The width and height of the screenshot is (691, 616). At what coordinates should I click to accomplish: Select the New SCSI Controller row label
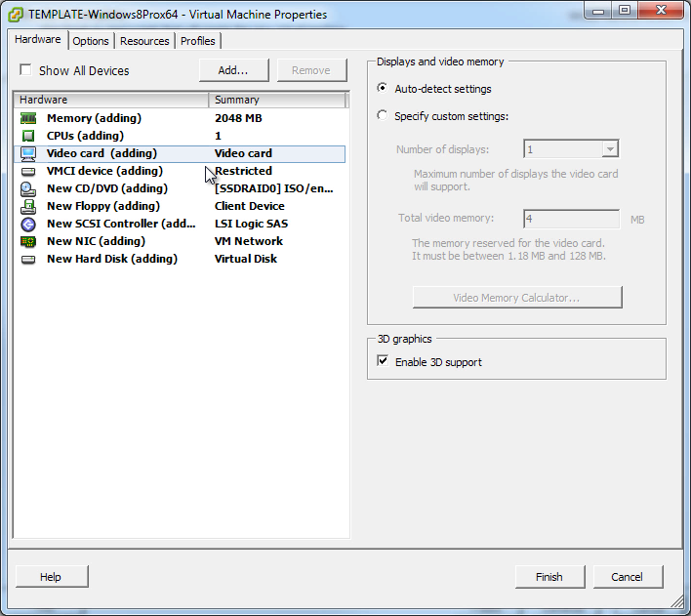pyautogui.click(x=121, y=224)
